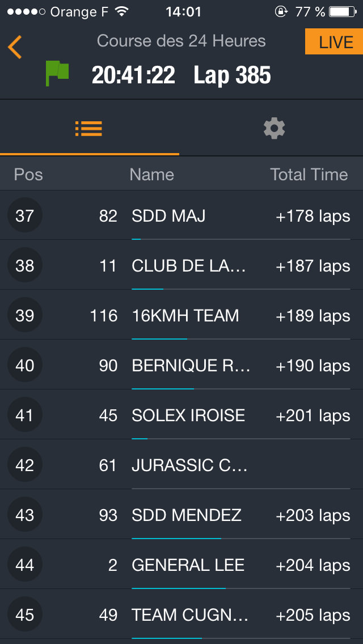Click the Total Time column header
The image size is (363, 644).
(309, 175)
